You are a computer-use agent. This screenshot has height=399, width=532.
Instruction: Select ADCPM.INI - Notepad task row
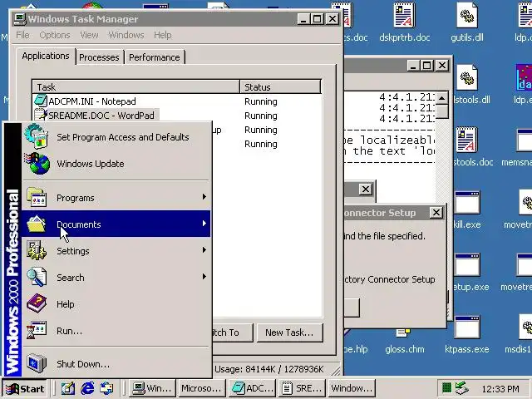177,101
